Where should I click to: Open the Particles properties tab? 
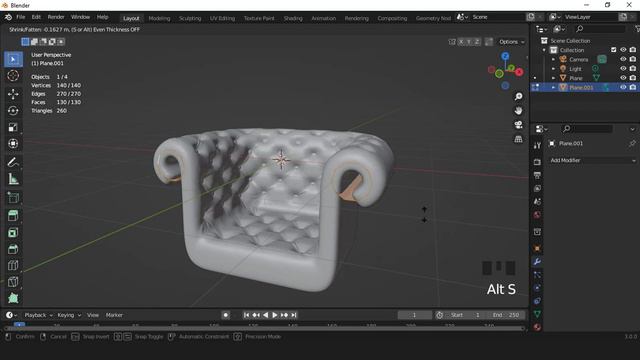pos(537,275)
